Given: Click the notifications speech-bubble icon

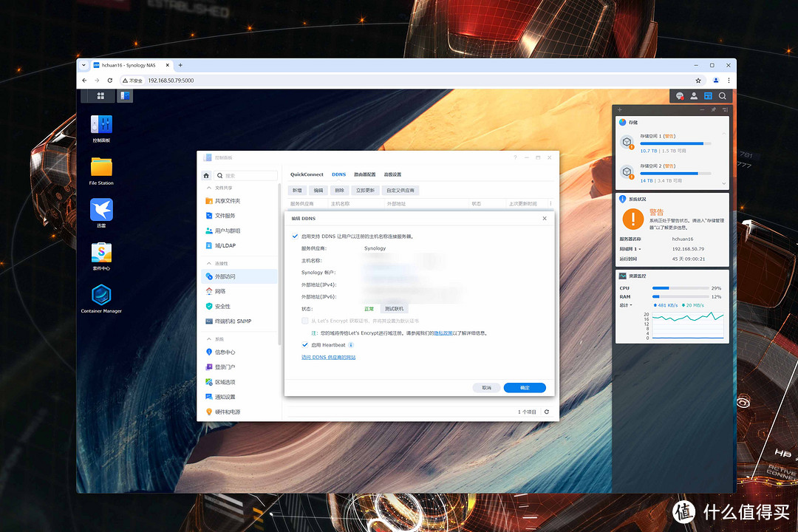Looking at the screenshot, I should [680, 96].
